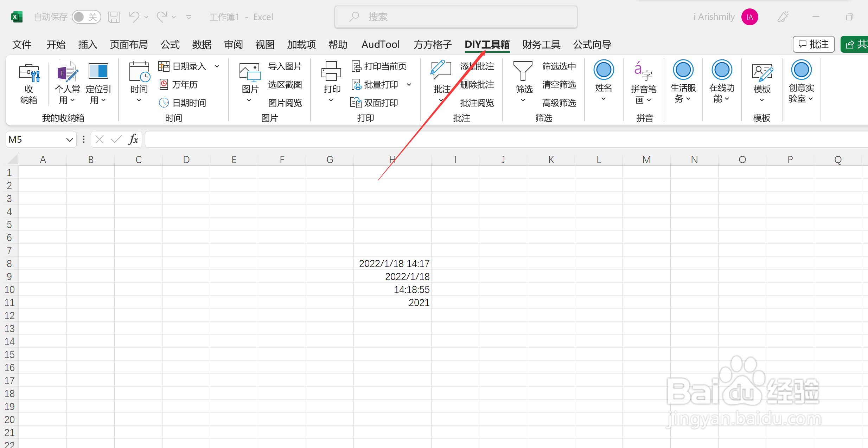Click the 图片 picture icon

click(250, 72)
